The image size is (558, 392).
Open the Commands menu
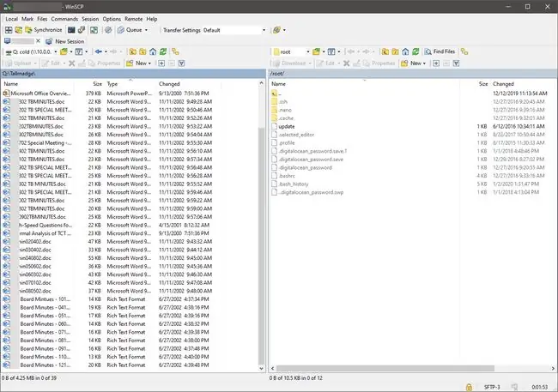[64, 19]
